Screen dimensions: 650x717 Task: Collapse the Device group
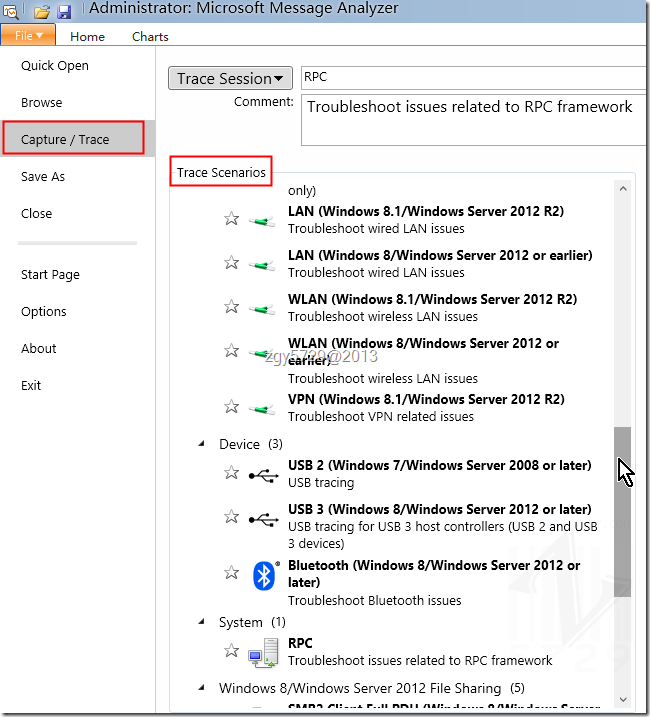[x=201, y=444]
